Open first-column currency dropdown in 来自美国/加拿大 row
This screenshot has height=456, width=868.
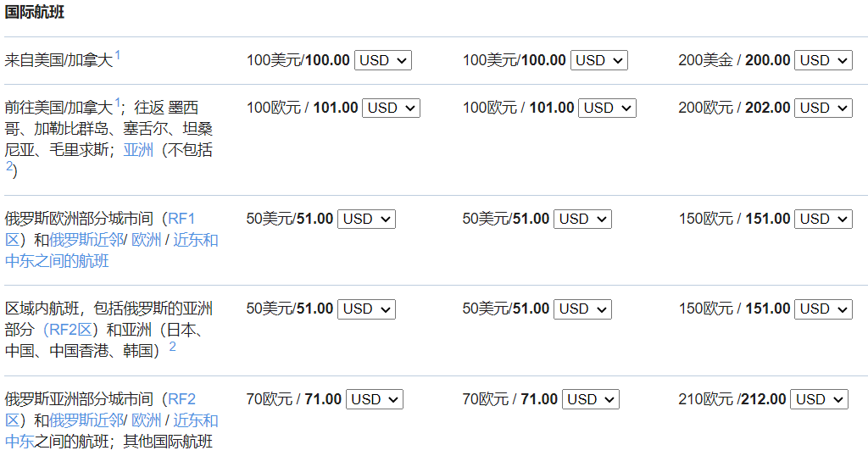point(383,60)
